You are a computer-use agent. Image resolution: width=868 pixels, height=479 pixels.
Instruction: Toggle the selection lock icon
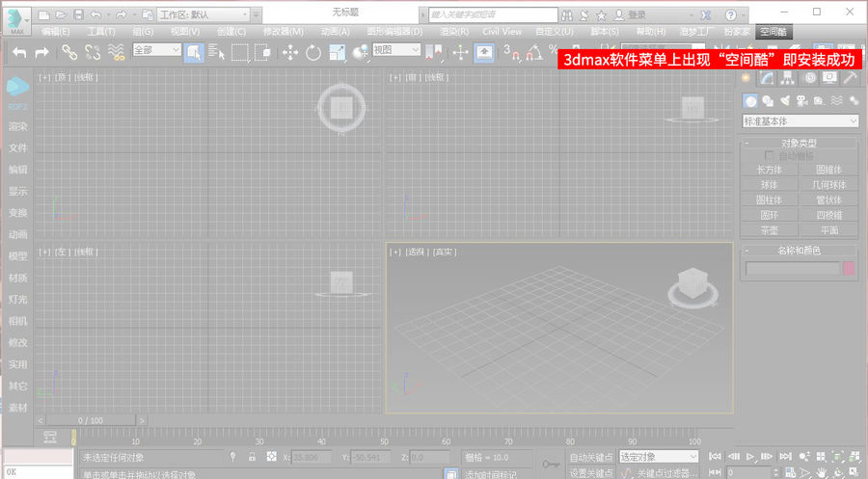tap(252, 457)
